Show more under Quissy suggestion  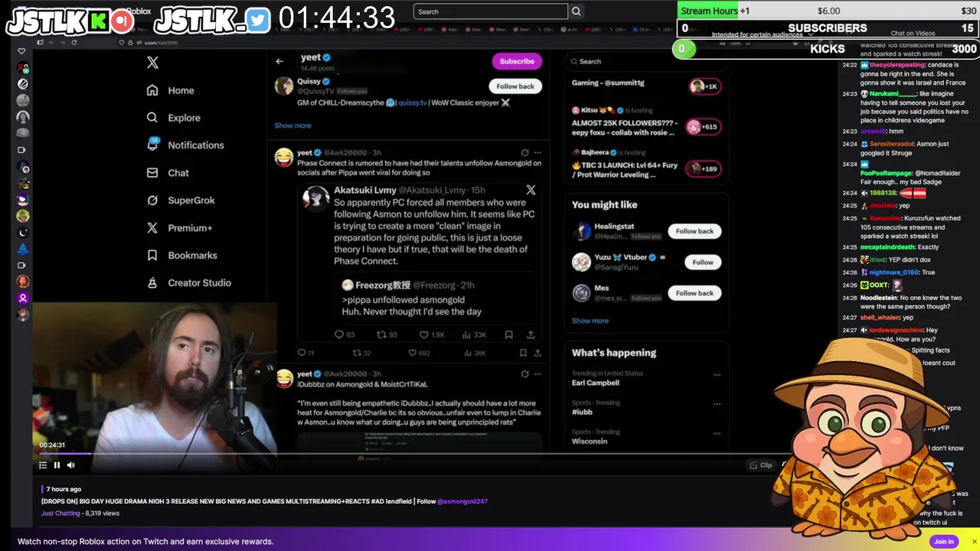(292, 126)
